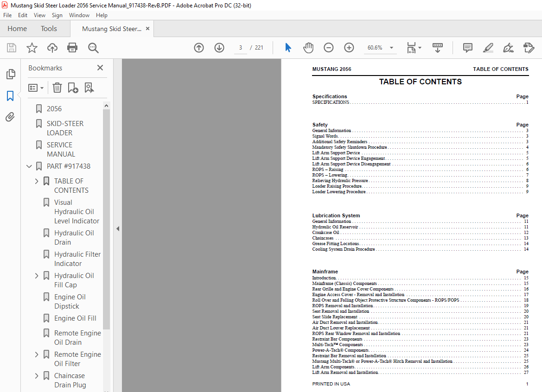542x392 pixels.
Task: Expand Remote Engine Oil Filter bookmark
Action: click(37, 354)
